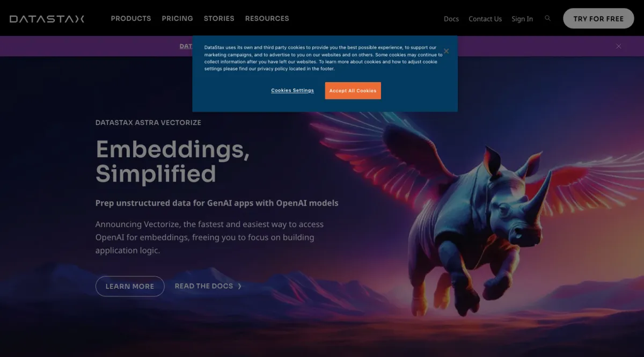The height and width of the screenshot is (357, 644).
Task: Click arrow next to Read the Docs
Action: coord(240,286)
